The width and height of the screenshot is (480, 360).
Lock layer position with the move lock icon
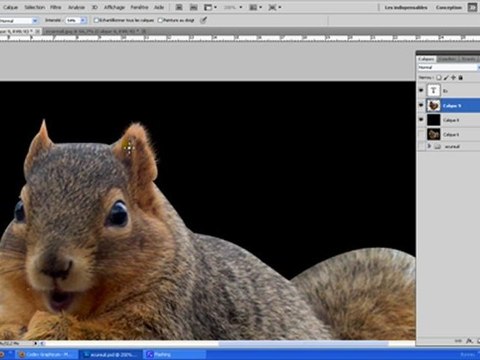(453, 78)
